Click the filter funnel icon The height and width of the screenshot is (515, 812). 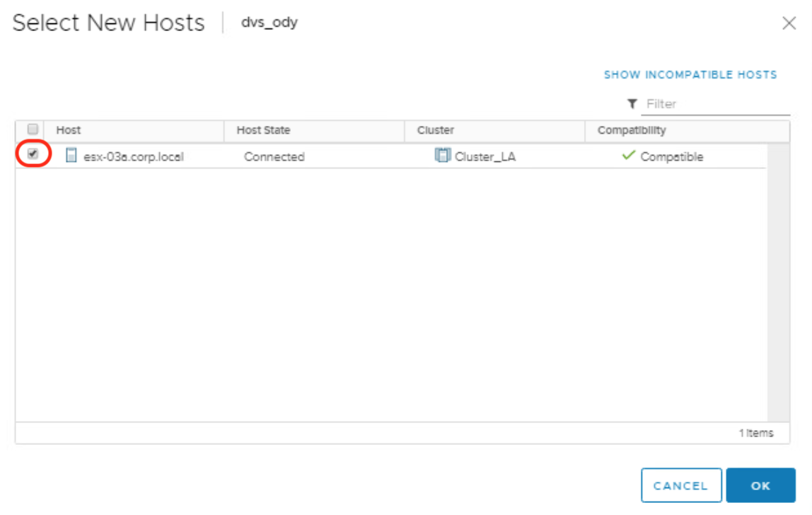pos(632,103)
